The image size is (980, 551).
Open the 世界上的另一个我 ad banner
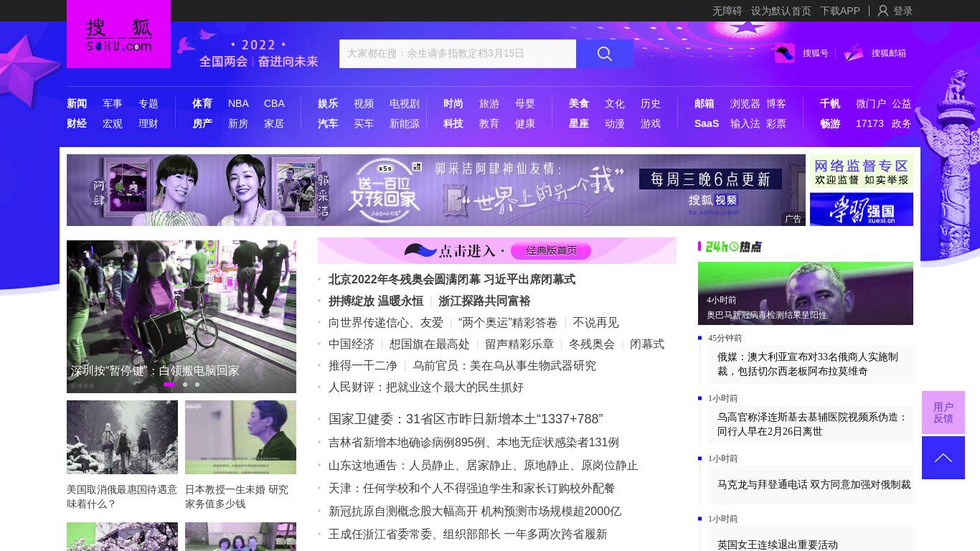pos(436,190)
